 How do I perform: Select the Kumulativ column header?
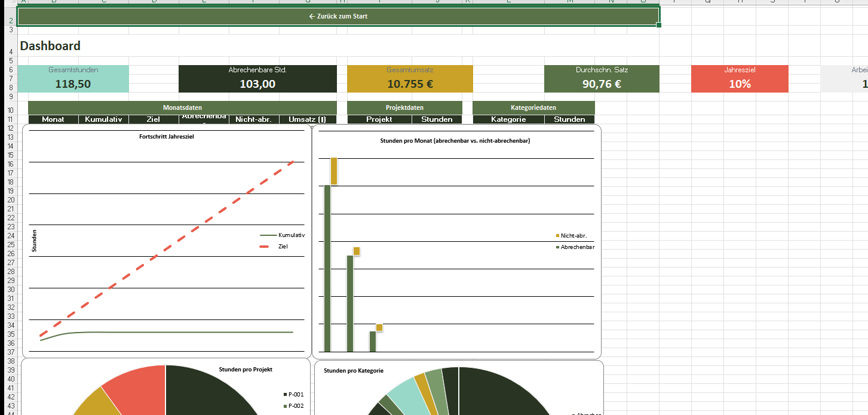pyautogui.click(x=103, y=119)
